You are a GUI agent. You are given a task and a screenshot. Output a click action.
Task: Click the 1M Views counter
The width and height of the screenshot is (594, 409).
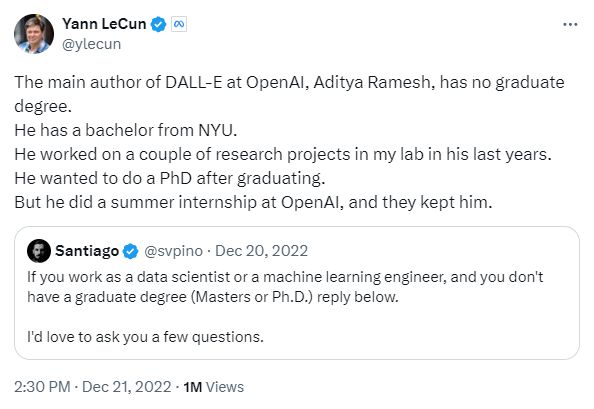(x=214, y=387)
